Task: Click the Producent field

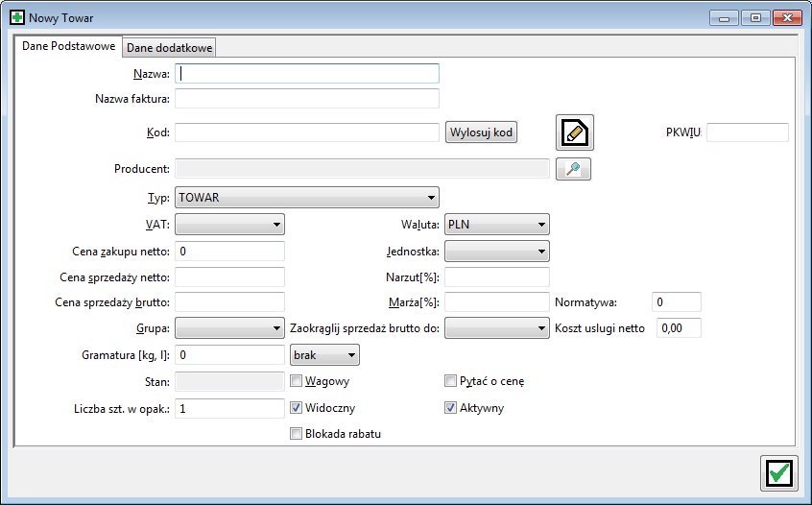Action: tap(362, 169)
